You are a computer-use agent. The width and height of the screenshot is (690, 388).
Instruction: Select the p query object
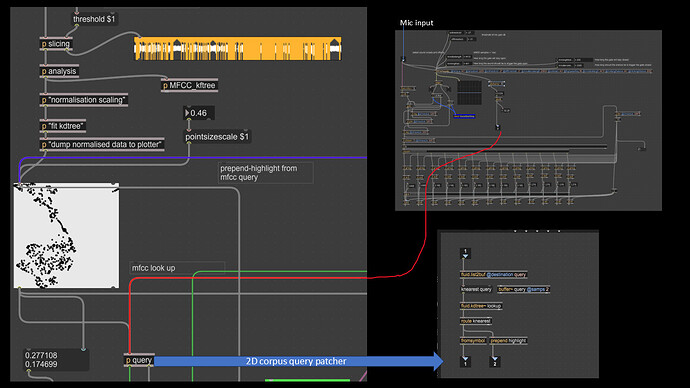(139, 360)
